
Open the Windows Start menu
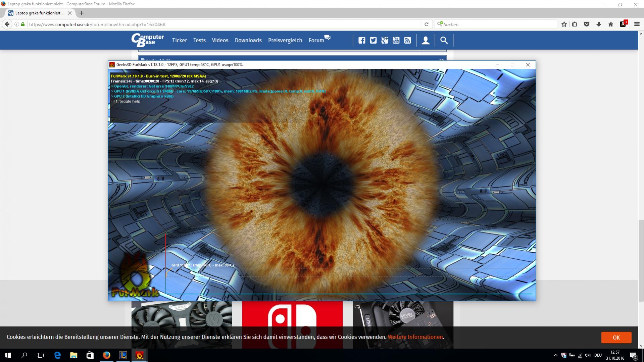click(8, 355)
